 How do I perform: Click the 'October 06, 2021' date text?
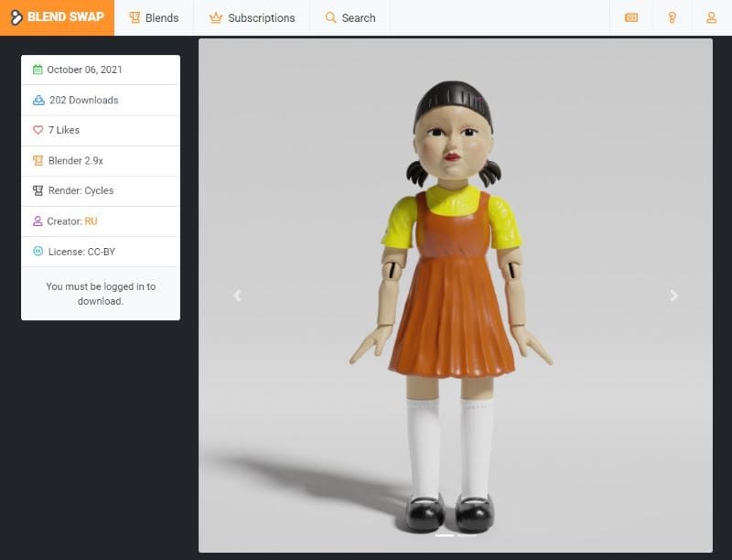84,70
